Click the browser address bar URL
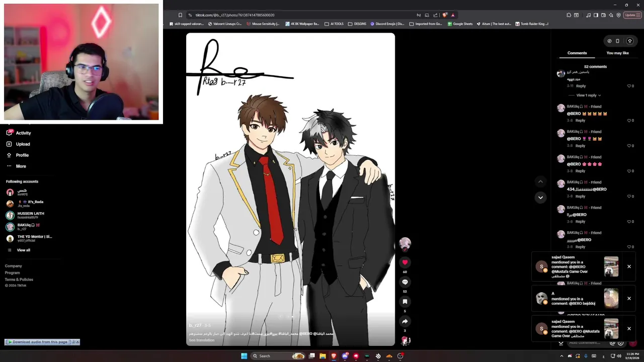This screenshot has width=644, height=362. pos(235,15)
